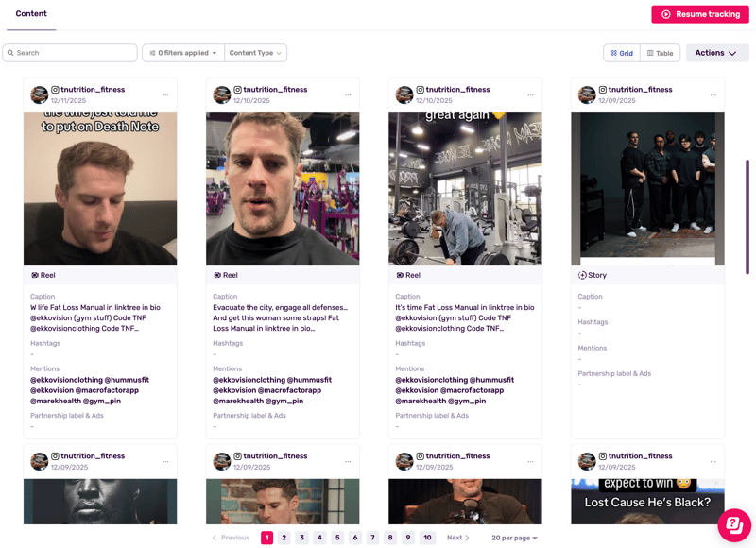756x548 pixels.
Task: Click the Resume tracking button
Action: coord(700,14)
